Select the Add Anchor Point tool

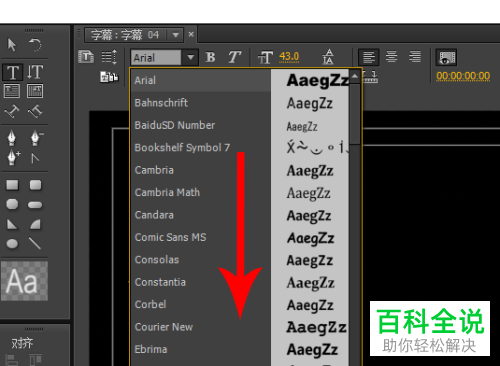(13, 157)
